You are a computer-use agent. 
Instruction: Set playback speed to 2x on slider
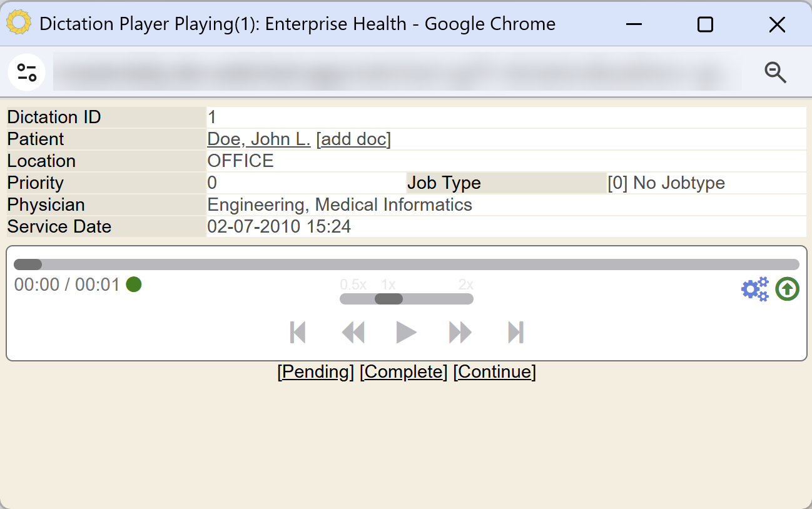[x=466, y=299]
